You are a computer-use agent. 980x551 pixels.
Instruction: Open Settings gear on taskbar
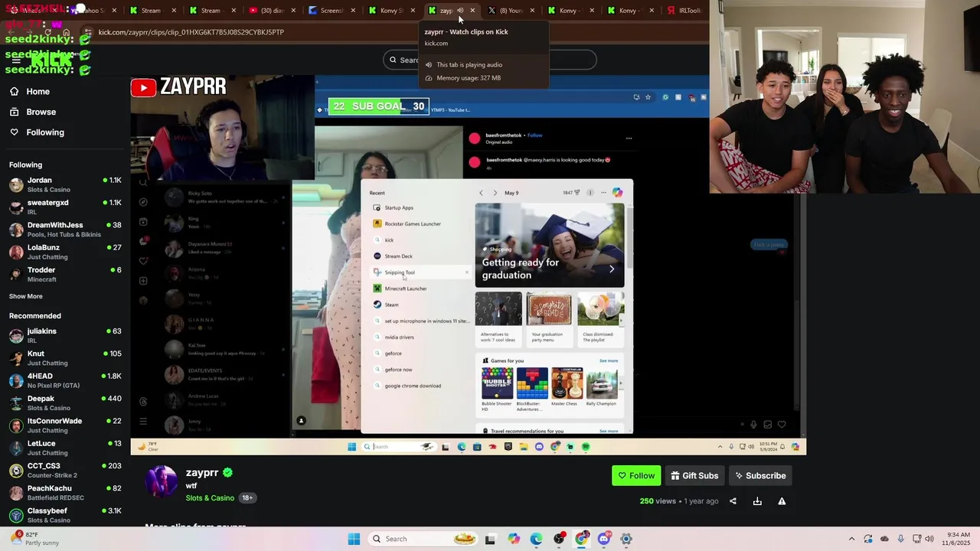(626, 539)
